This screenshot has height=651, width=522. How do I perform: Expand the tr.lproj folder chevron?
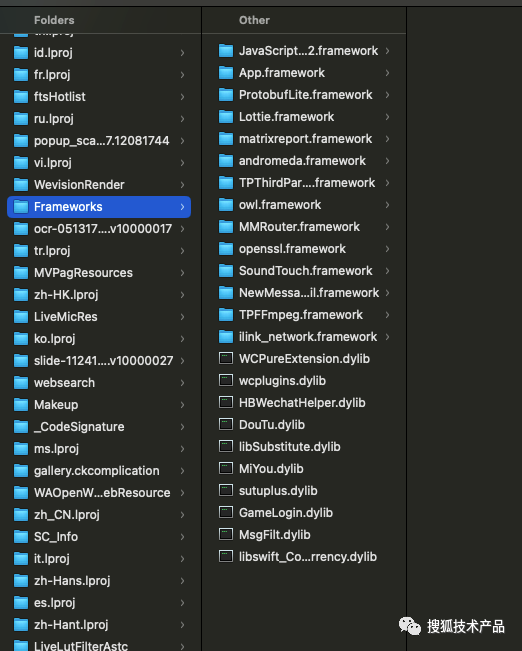pyautogui.click(x=182, y=251)
